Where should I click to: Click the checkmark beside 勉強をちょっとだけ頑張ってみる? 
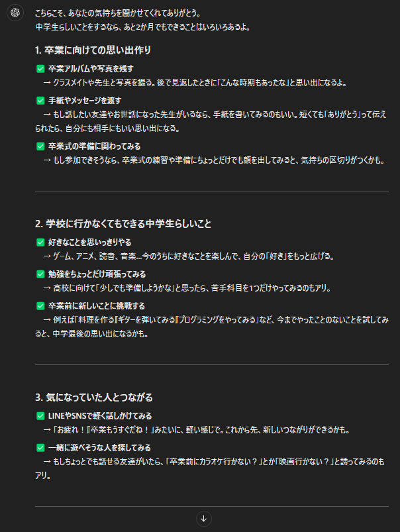click(x=40, y=274)
